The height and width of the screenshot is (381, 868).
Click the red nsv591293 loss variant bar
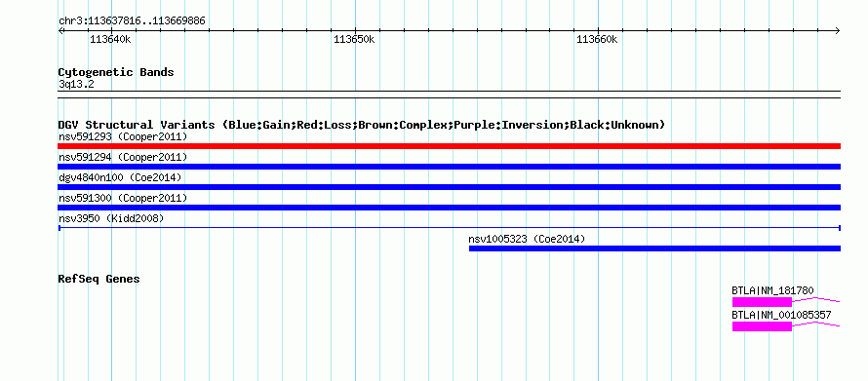[449, 146]
